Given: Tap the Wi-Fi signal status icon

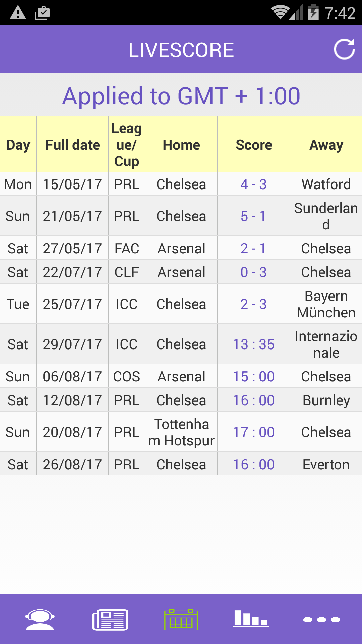Looking at the screenshot, I should (x=281, y=13).
